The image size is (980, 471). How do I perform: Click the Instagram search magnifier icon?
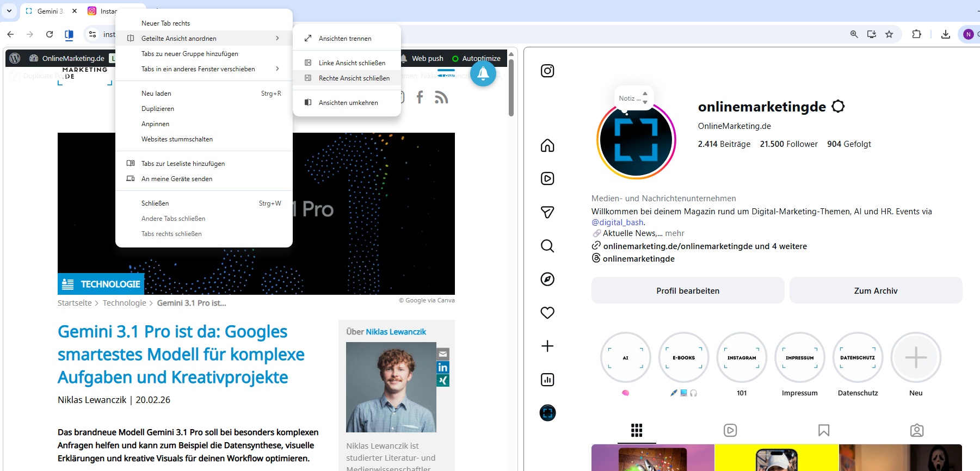click(547, 246)
